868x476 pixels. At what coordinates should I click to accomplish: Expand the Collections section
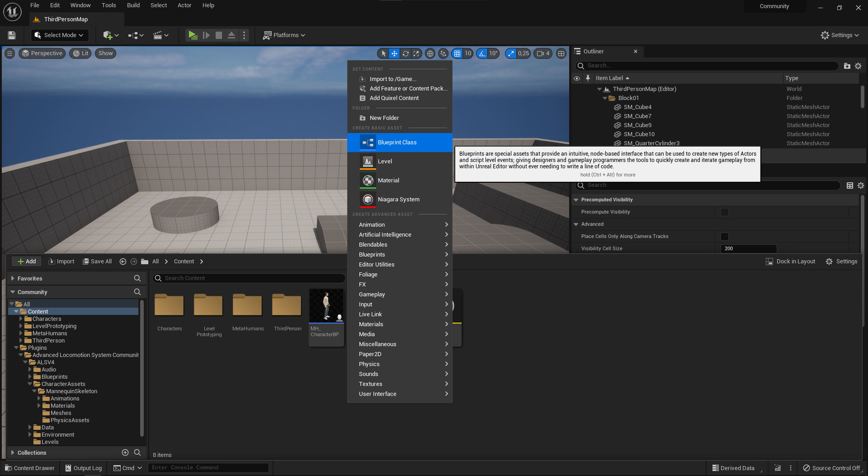pyautogui.click(x=13, y=453)
